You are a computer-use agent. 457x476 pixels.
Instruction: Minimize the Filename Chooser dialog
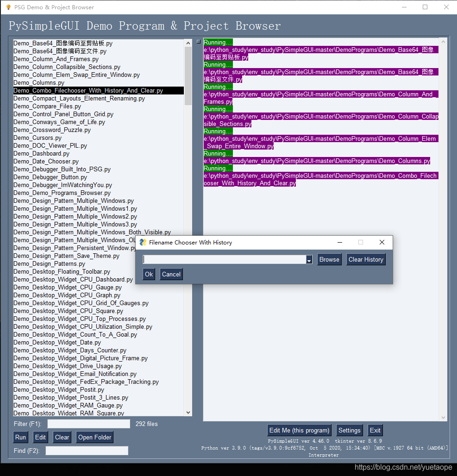pos(340,242)
